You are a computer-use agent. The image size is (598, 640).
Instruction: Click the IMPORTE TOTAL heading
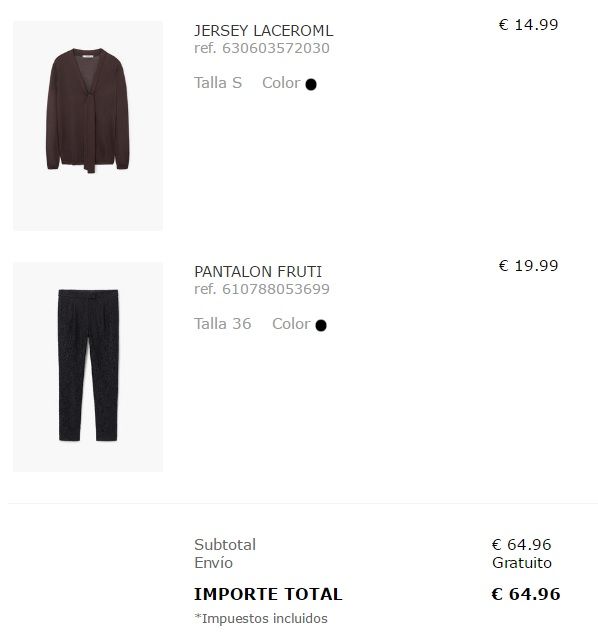coord(268,594)
